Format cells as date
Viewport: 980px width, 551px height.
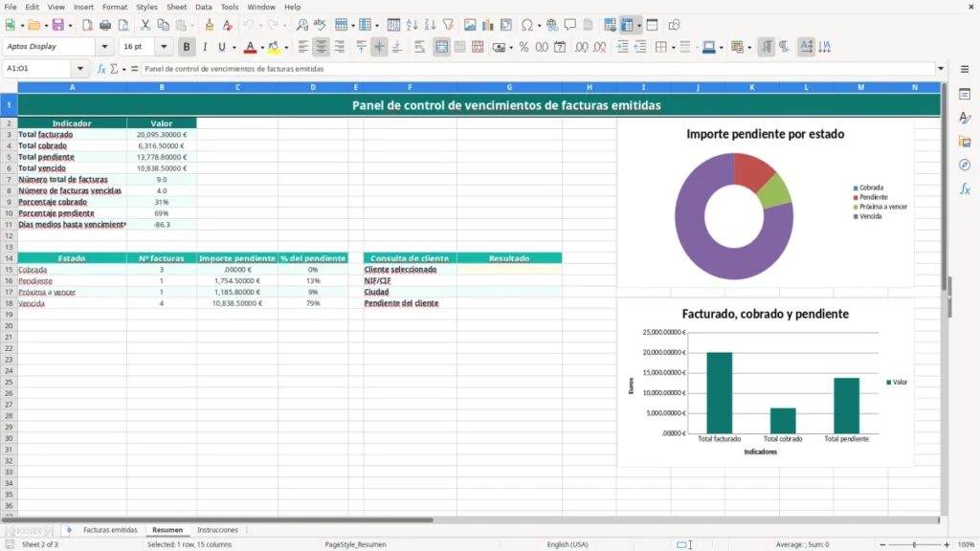560,47
